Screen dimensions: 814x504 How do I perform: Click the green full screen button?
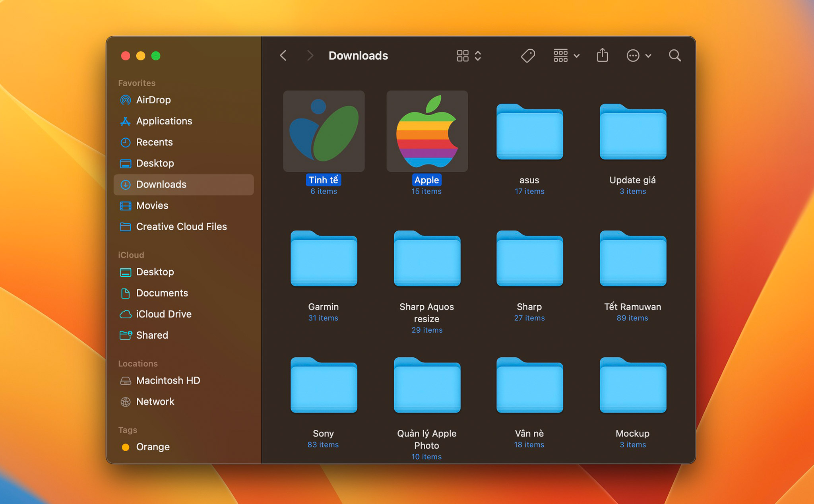click(x=156, y=56)
